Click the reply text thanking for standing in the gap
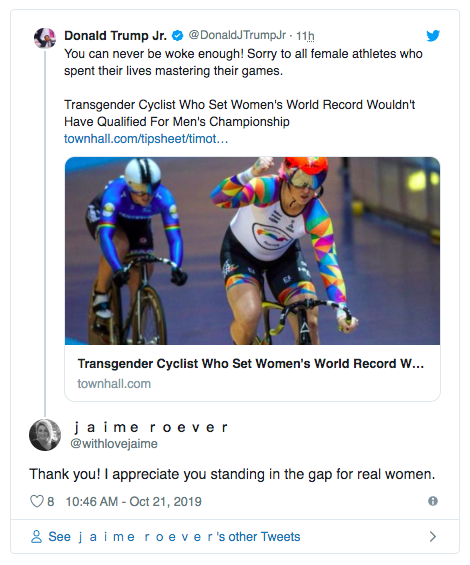 click(x=232, y=474)
